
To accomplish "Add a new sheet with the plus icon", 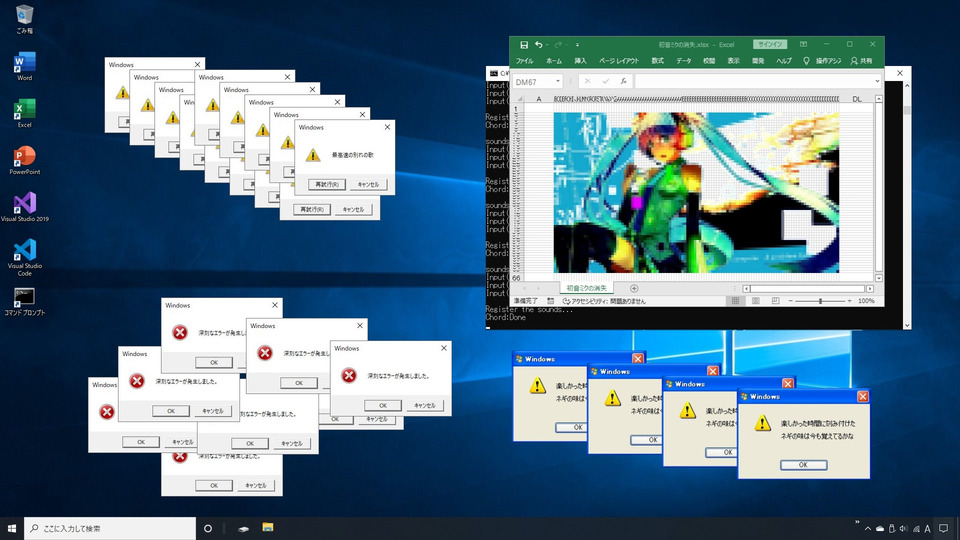I will [634, 288].
